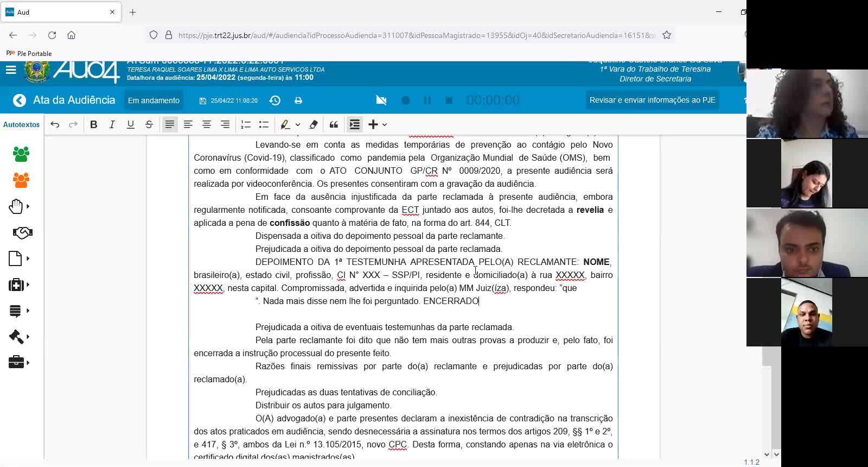Viewport: 868px width, 467px height.
Task: Toggle strikethrough formatting
Action: (x=149, y=124)
